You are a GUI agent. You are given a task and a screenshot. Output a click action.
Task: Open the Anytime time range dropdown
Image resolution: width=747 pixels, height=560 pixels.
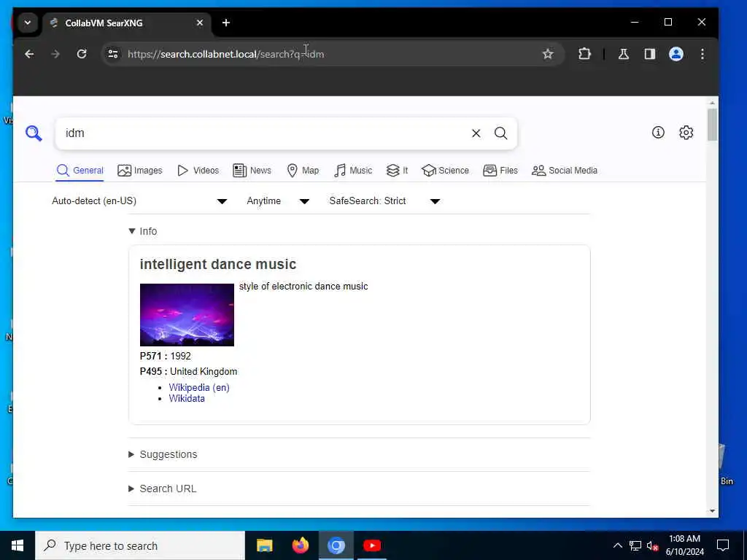click(278, 201)
